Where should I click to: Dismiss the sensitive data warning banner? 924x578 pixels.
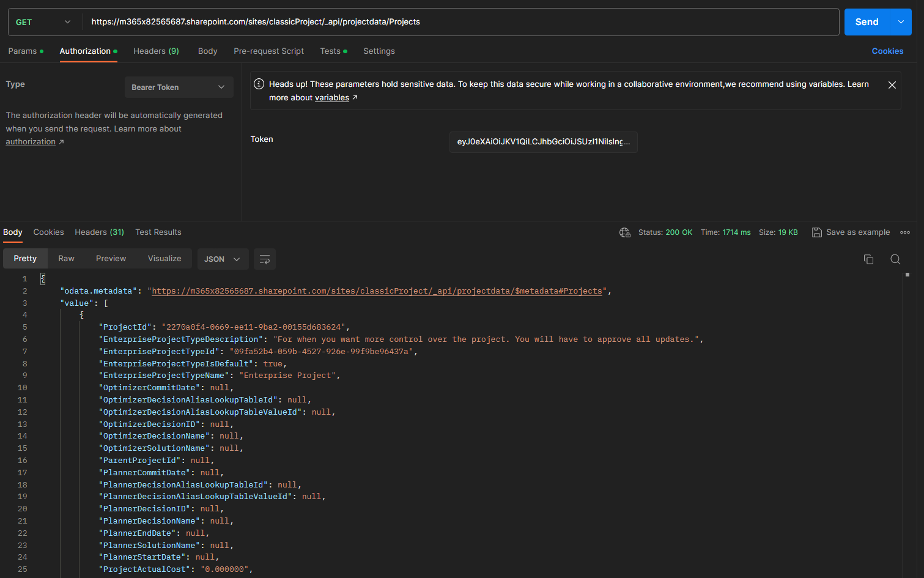tap(892, 84)
